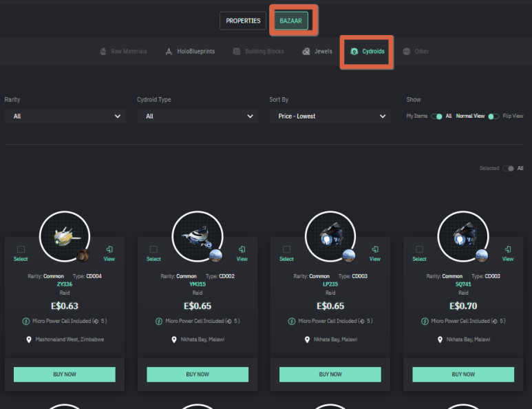Click the SQ741 cydroid thumbnail image
Screen dimensions: 532x409
pyautogui.click(x=463, y=237)
